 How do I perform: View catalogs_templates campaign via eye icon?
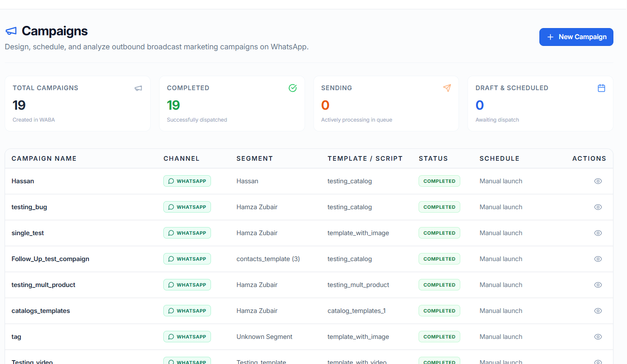598,311
